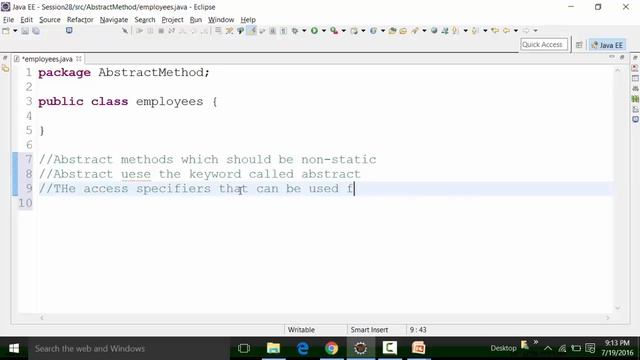640x360 pixels.
Task: Click the Windows Start button
Action: click(x=13, y=348)
